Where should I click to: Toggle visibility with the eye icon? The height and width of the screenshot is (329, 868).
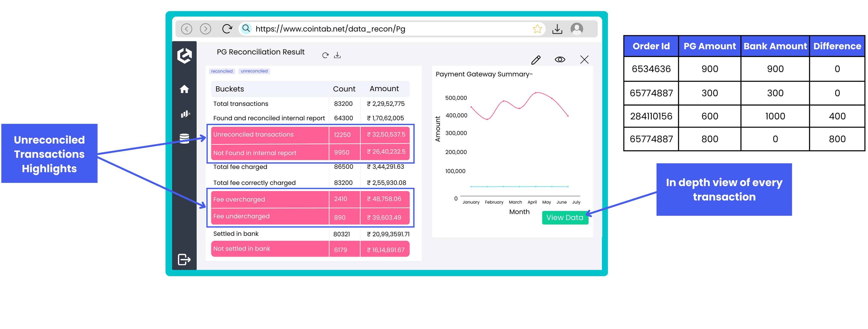[560, 59]
